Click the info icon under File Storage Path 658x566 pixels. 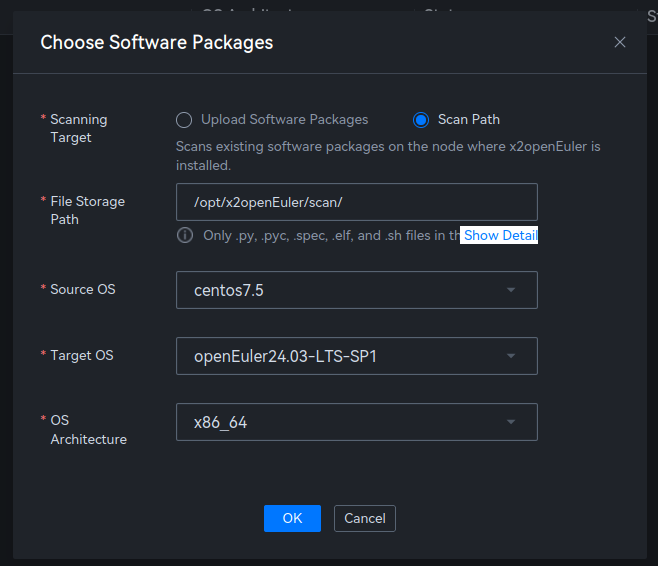click(185, 236)
